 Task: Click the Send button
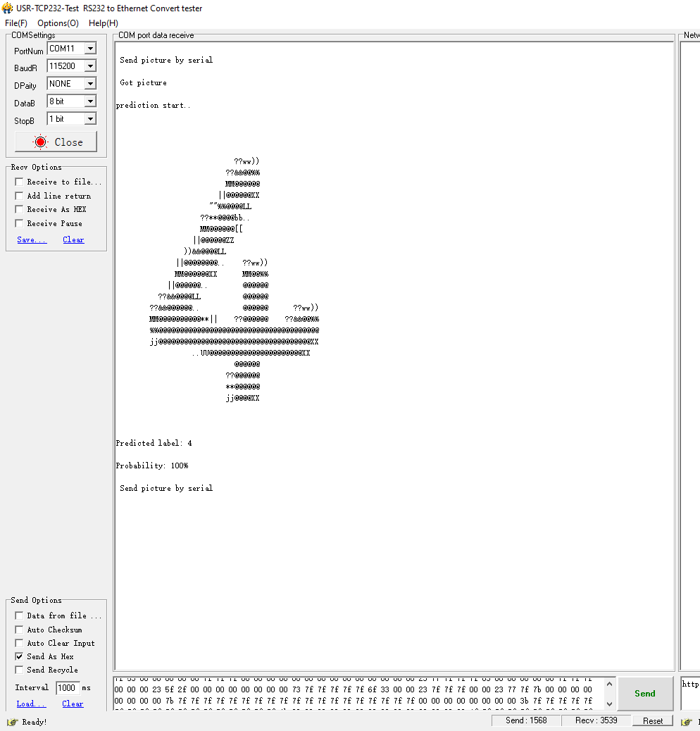coord(644,693)
